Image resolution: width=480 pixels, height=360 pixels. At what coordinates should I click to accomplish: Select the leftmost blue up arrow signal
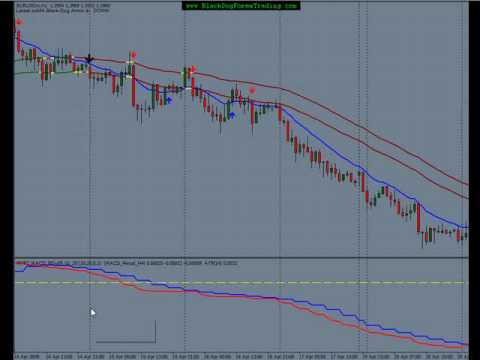coord(169,100)
